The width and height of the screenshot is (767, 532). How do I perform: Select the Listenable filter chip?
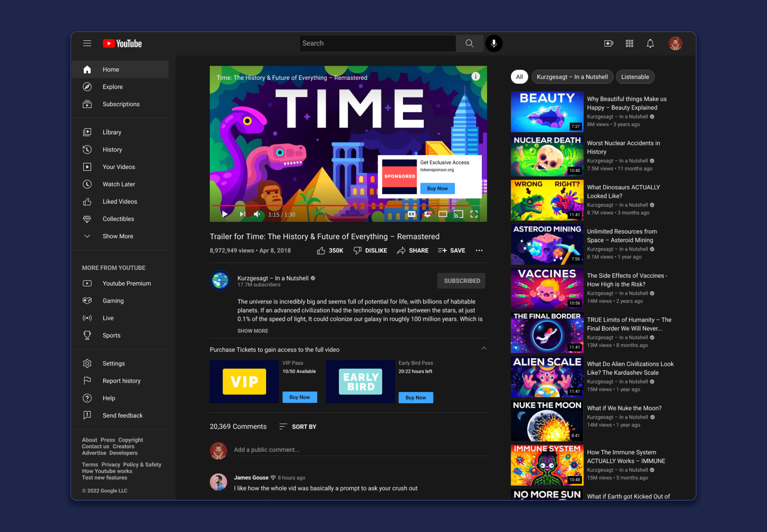(635, 77)
